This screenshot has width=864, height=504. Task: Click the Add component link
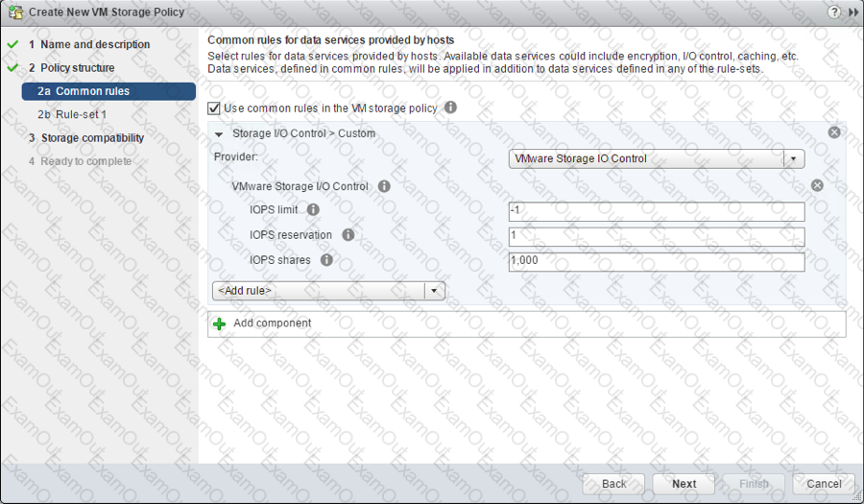click(x=273, y=323)
